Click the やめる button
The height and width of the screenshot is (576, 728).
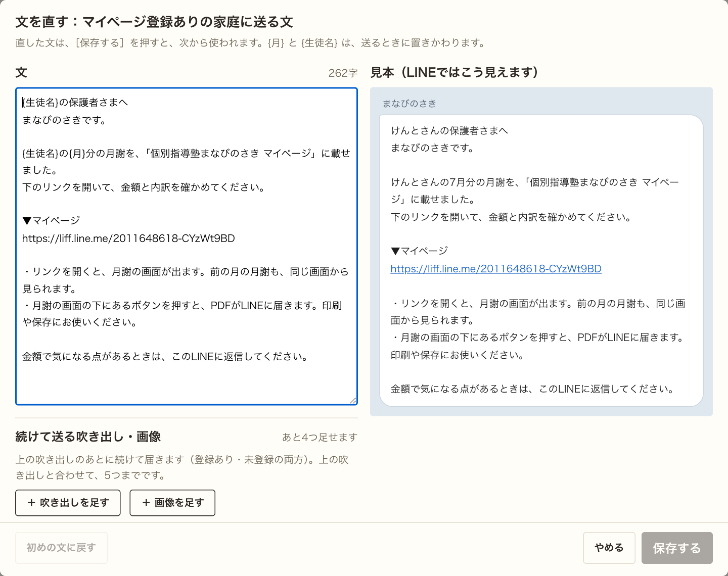609,548
